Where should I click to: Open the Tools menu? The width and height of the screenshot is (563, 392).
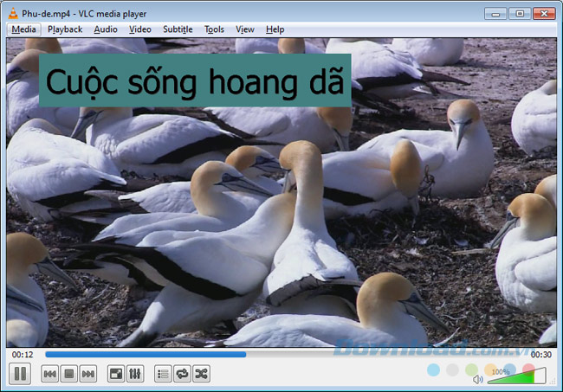[214, 29]
